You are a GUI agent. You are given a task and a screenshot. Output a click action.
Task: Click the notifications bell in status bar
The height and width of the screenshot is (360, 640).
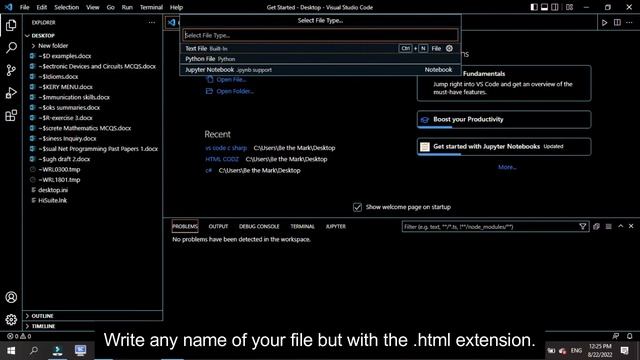[x=629, y=336]
